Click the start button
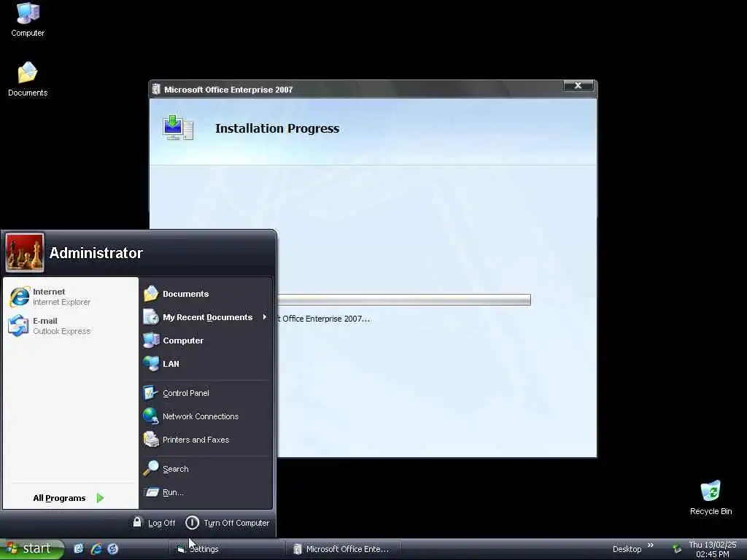 (x=31, y=548)
